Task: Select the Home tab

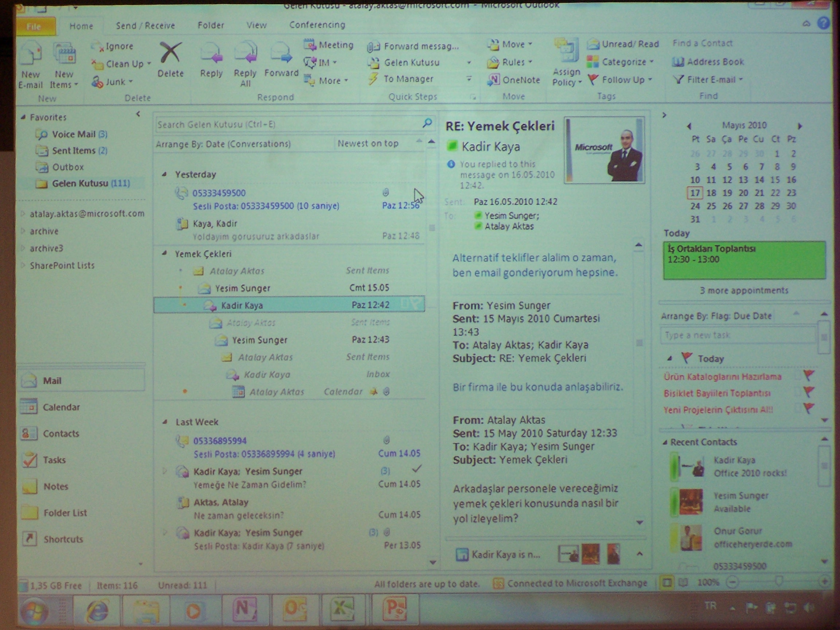Action: [81, 26]
